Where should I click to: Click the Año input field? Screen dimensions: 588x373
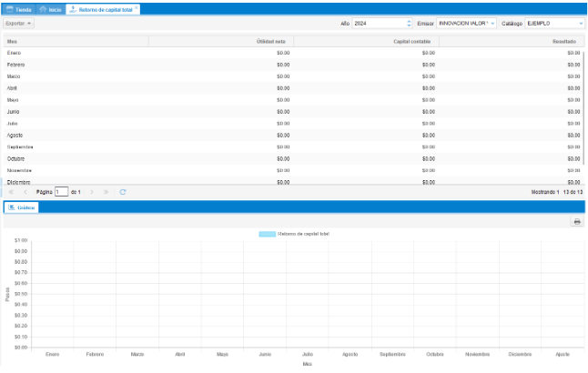[x=377, y=23]
